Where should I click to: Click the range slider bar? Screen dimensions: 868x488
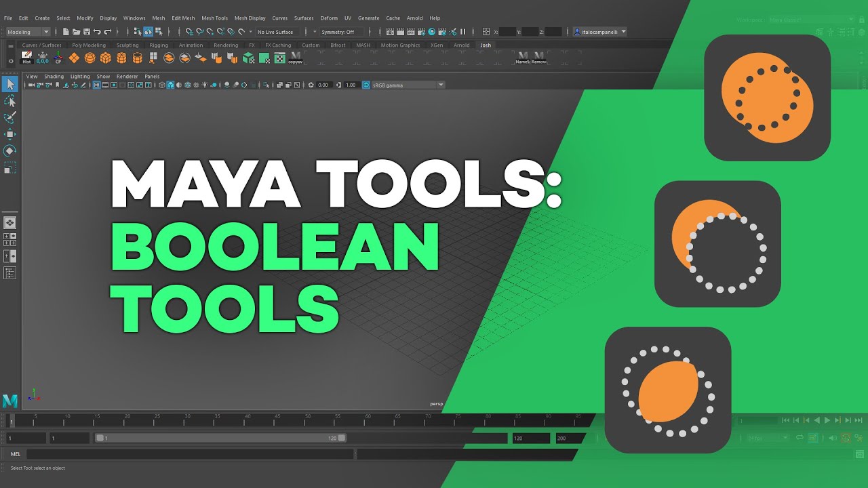coord(221,439)
